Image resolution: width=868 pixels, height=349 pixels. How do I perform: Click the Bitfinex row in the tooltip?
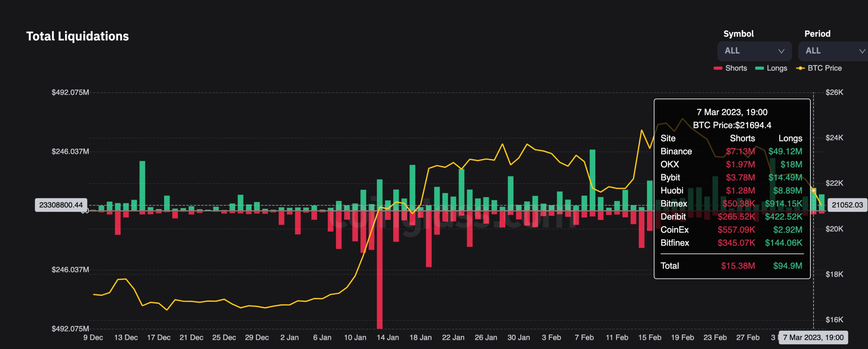point(731,243)
